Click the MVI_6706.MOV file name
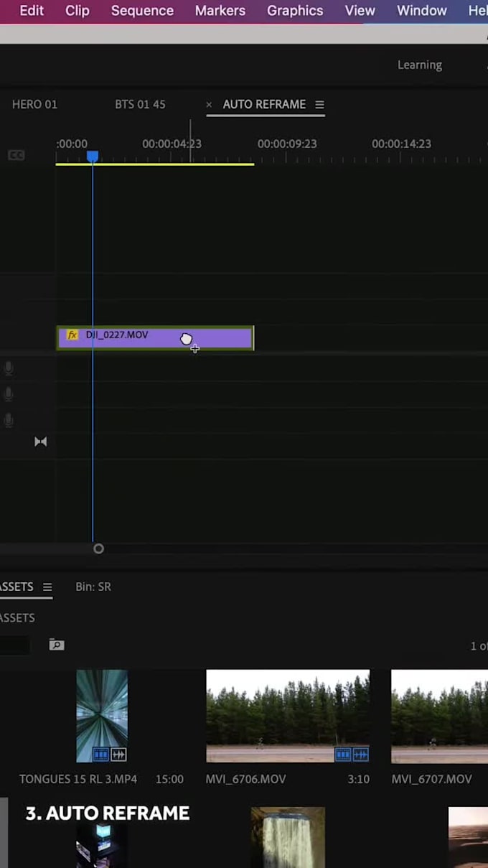Image resolution: width=488 pixels, height=868 pixels. coord(246,779)
